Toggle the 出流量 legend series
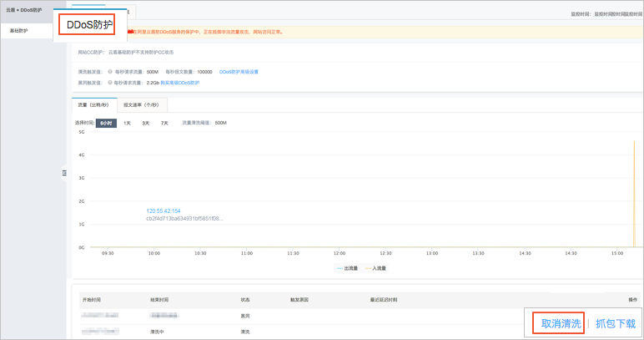This screenshot has height=340, width=644. click(347, 268)
